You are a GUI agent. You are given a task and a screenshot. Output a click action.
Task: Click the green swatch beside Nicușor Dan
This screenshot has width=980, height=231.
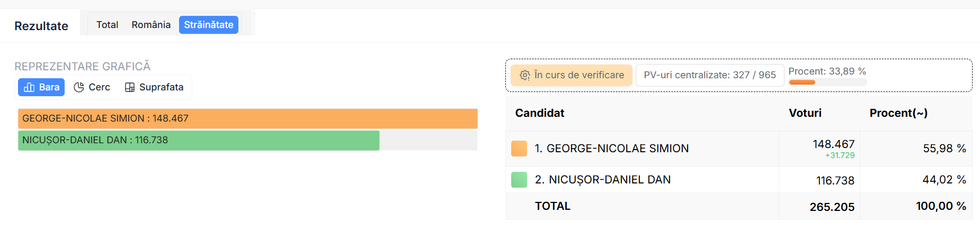click(x=519, y=180)
